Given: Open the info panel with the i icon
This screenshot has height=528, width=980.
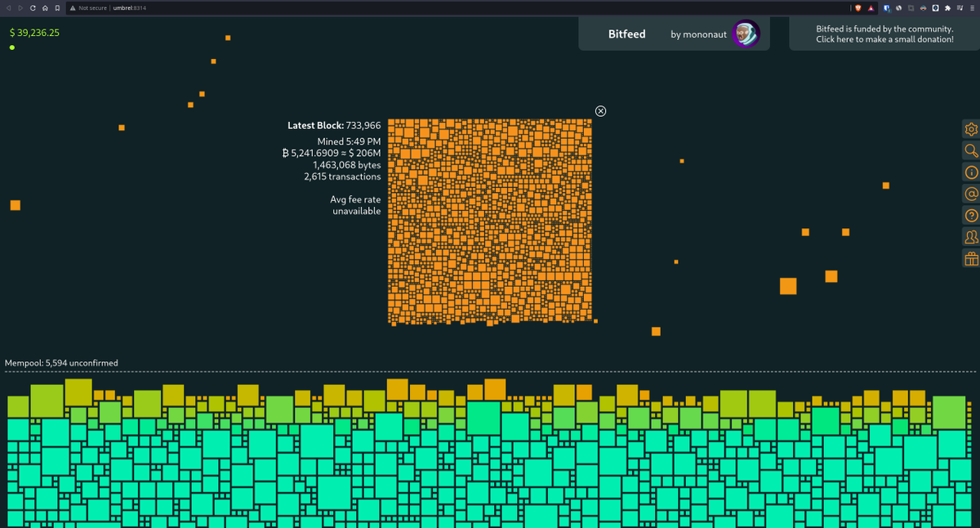Looking at the screenshot, I should pos(970,172).
